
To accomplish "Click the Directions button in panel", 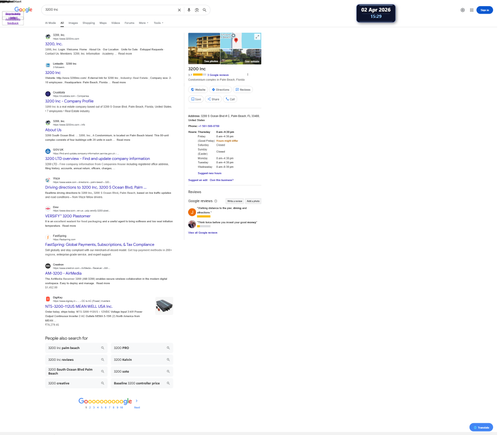I will (221, 90).
